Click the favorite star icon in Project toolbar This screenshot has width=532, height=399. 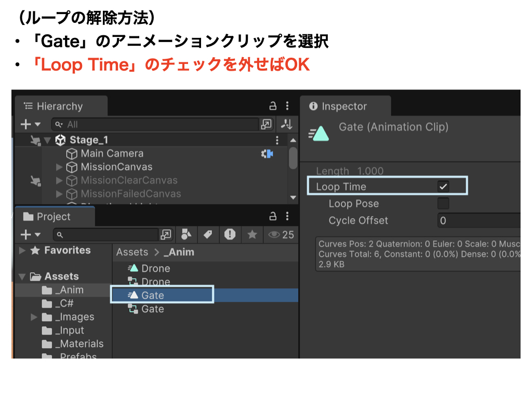pos(252,235)
